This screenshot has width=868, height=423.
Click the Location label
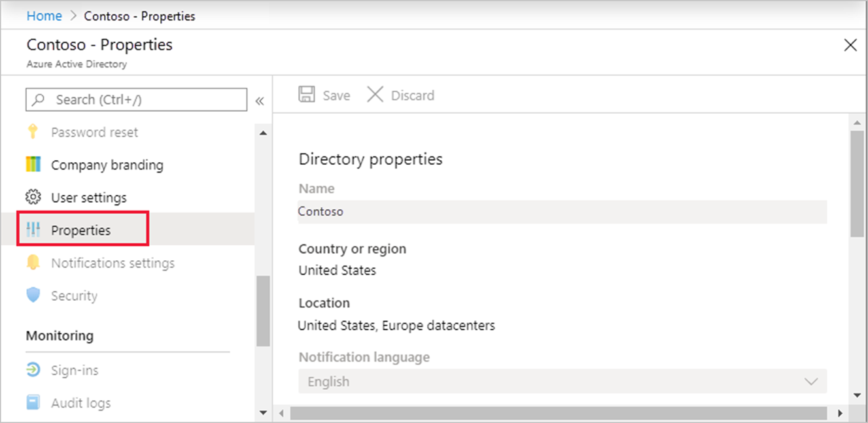click(x=324, y=303)
